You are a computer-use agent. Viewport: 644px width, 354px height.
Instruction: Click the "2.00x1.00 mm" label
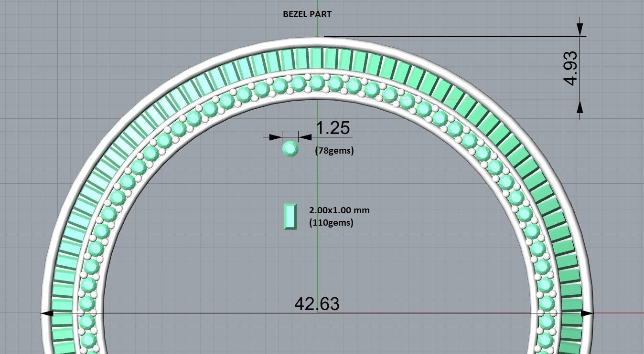tap(339, 210)
